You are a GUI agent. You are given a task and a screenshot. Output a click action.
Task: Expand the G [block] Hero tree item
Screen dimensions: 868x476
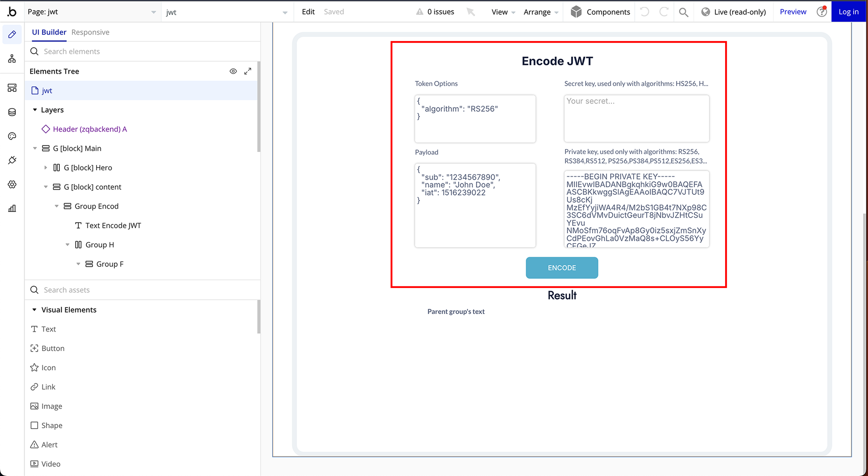(x=46, y=168)
